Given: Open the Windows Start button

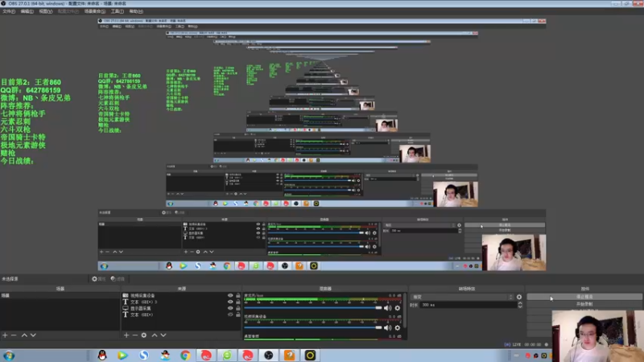Looking at the screenshot, I should click(9, 356).
